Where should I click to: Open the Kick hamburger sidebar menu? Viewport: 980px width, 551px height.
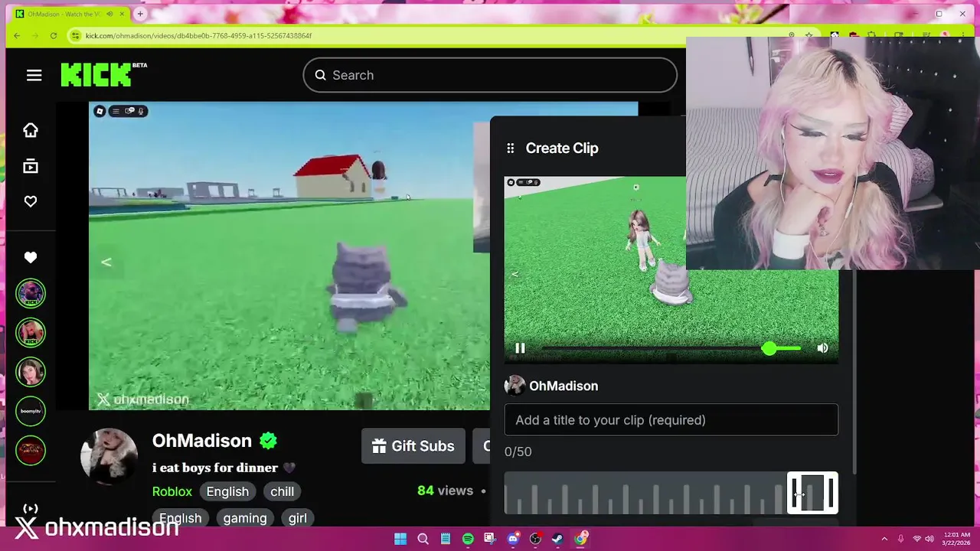[34, 75]
